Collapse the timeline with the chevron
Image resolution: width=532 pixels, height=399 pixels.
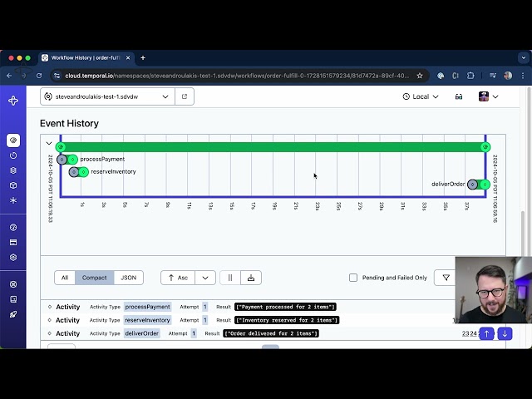pos(49,143)
